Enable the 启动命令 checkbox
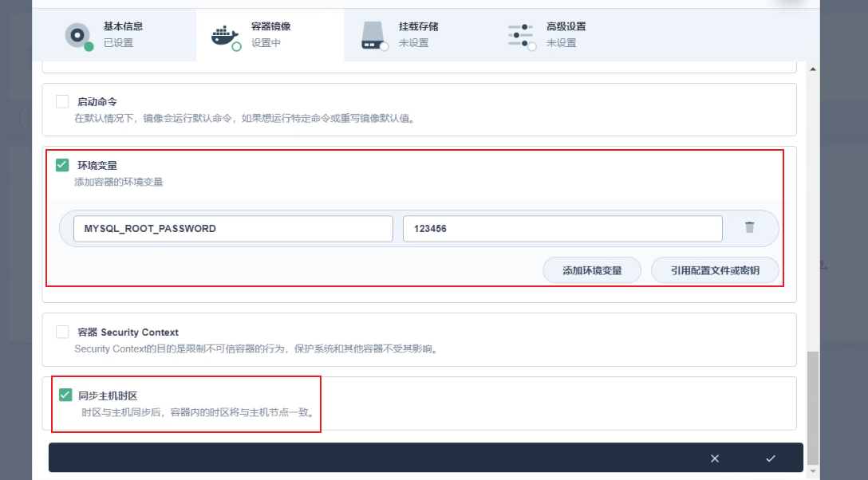 [62, 101]
